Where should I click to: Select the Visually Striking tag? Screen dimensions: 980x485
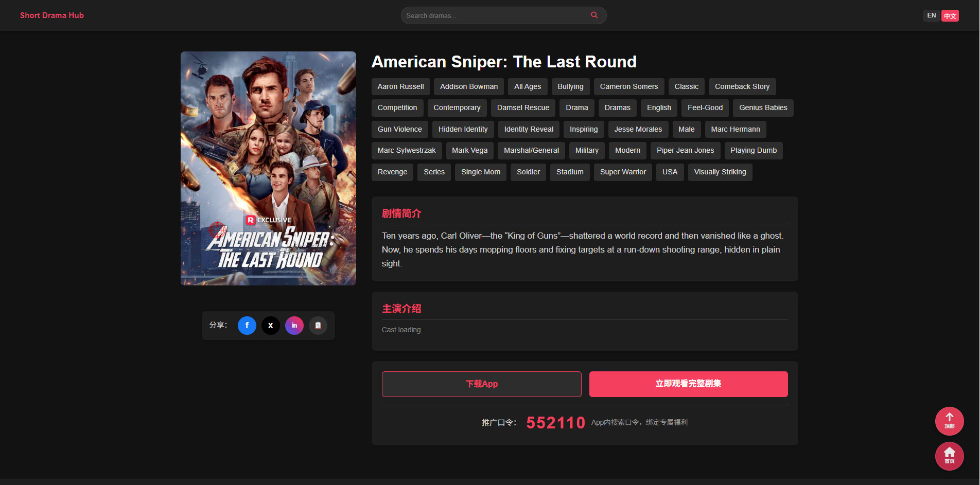point(720,172)
